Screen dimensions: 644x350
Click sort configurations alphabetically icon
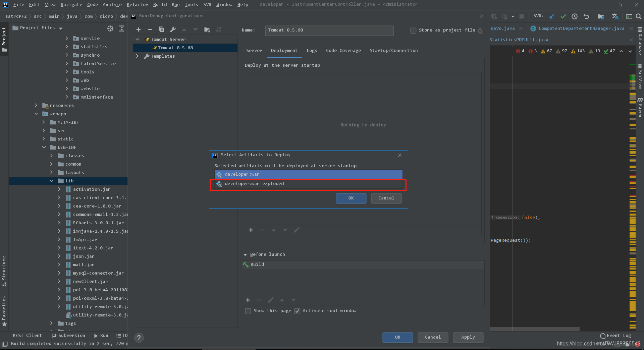coord(219,30)
